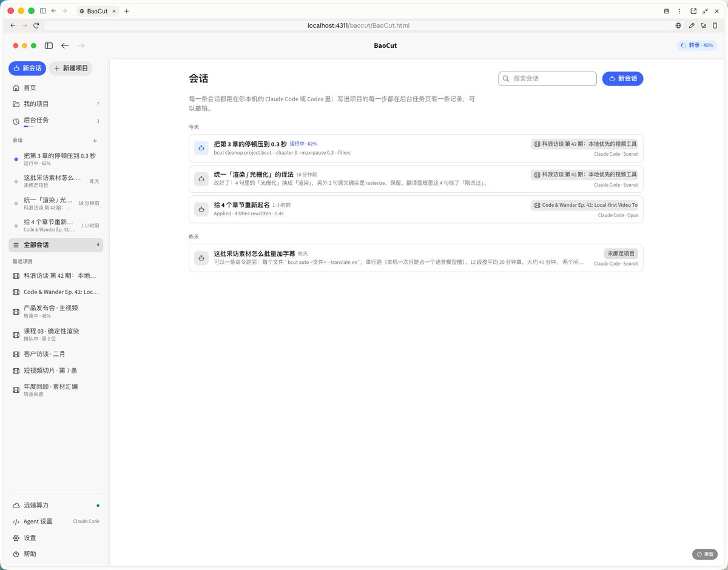The image size is (728, 570).
Task: Open 设置 gear item
Action: coord(56,538)
